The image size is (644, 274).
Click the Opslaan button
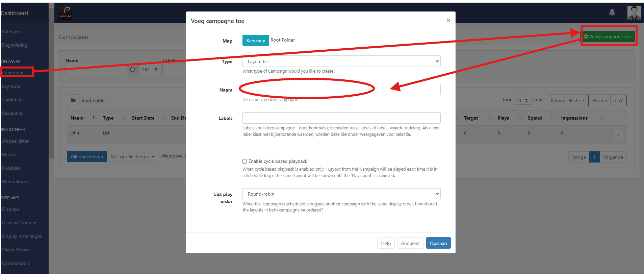point(438,243)
